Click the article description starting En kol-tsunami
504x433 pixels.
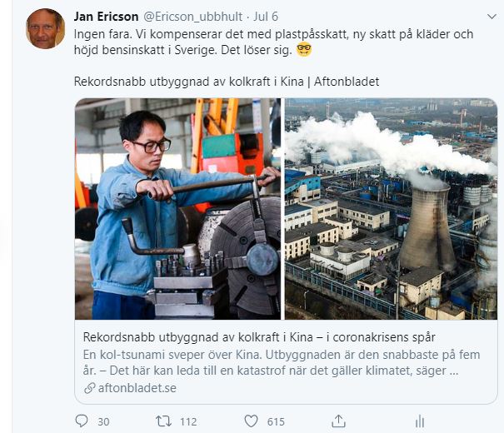coord(282,363)
